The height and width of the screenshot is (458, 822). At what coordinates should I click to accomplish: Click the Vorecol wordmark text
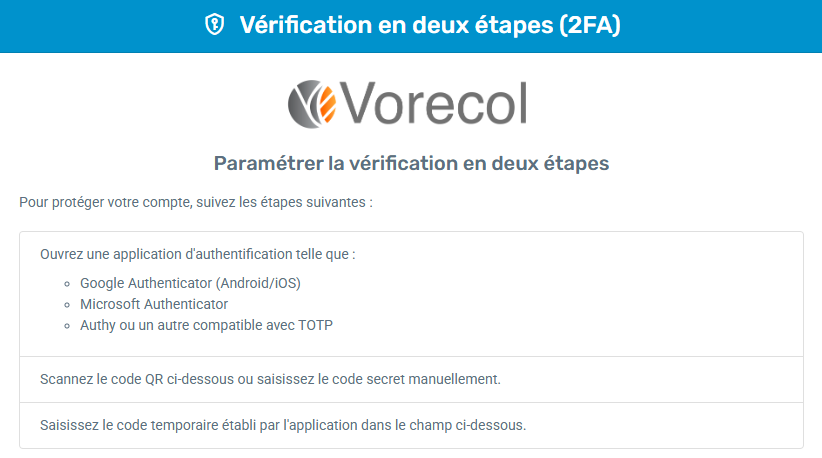tap(433, 104)
